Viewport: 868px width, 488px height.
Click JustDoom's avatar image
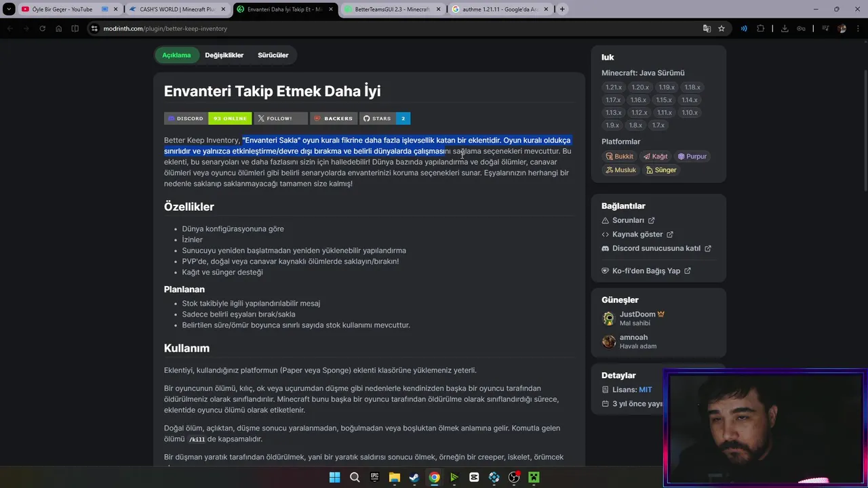609,319
